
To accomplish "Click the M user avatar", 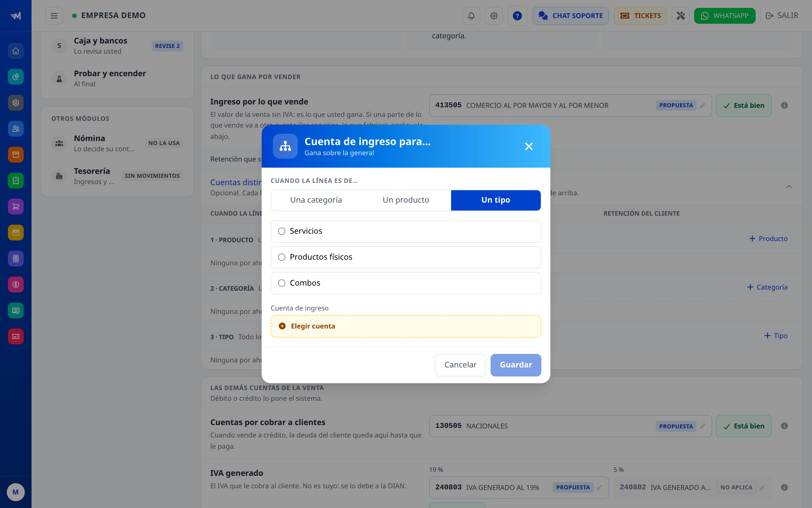I will click(16, 492).
